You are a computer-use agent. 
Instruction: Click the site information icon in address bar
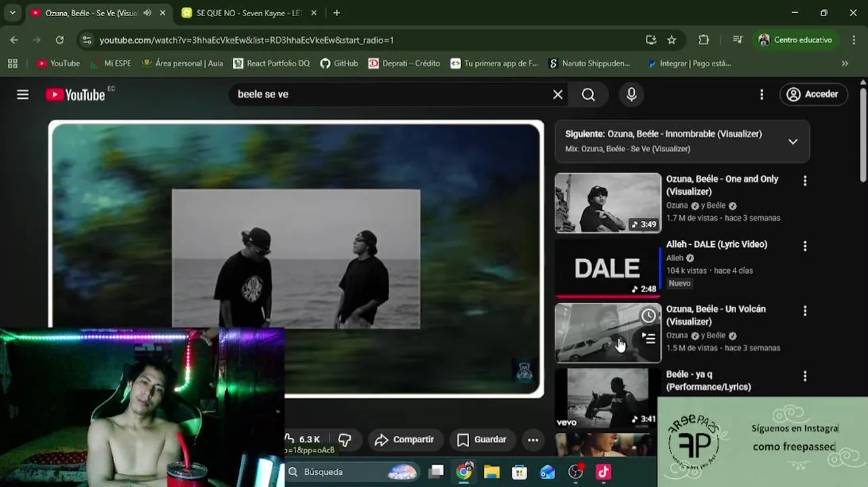tap(87, 40)
